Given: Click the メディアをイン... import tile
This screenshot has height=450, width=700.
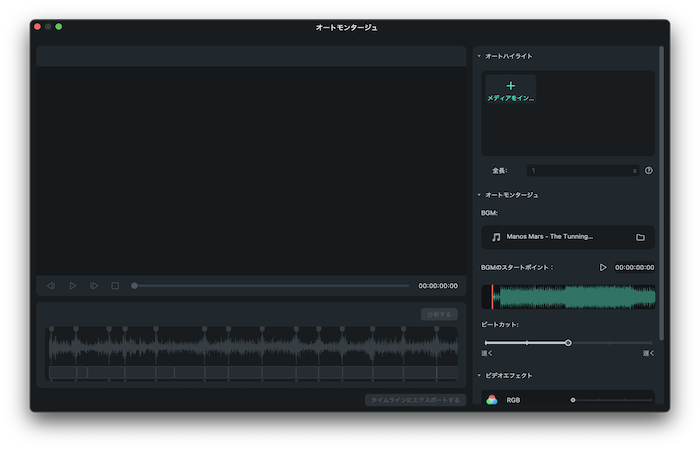Looking at the screenshot, I should pyautogui.click(x=511, y=90).
